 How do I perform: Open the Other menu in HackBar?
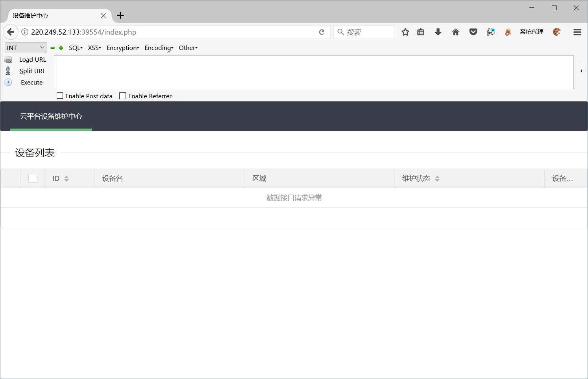pyautogui.click(x=188, y=48)
